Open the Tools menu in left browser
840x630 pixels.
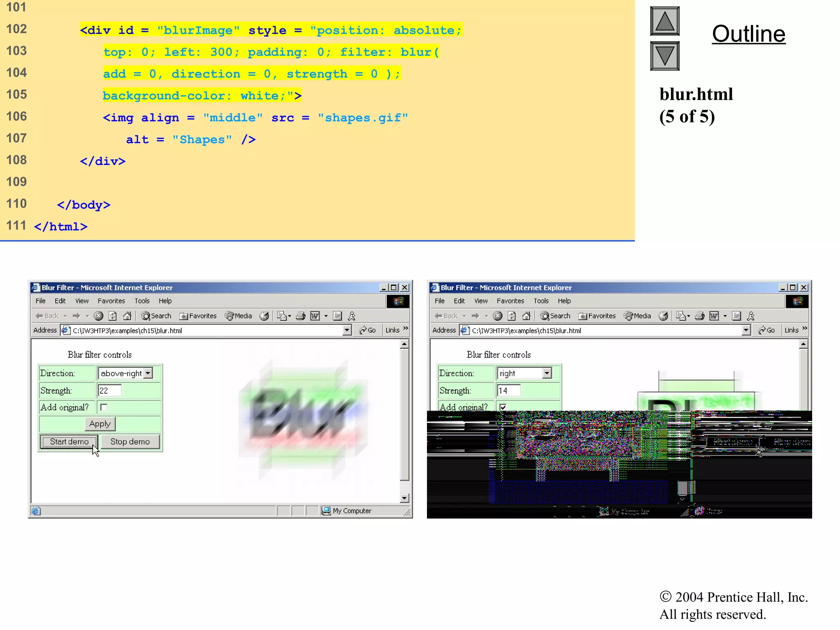(x=142, y=301)
